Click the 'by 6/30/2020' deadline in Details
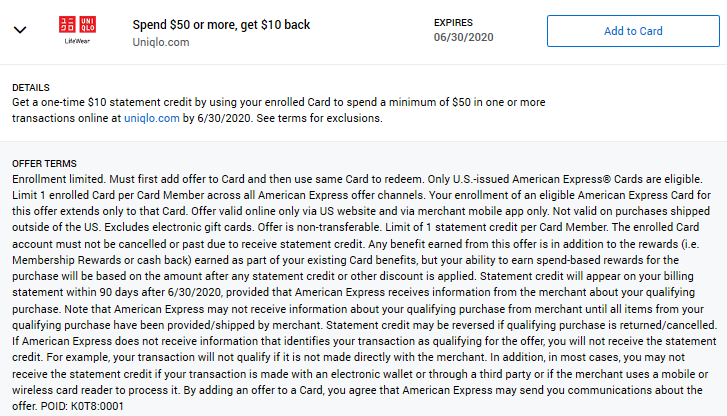Viewport: 727px width, 416px height. (218, 118)
